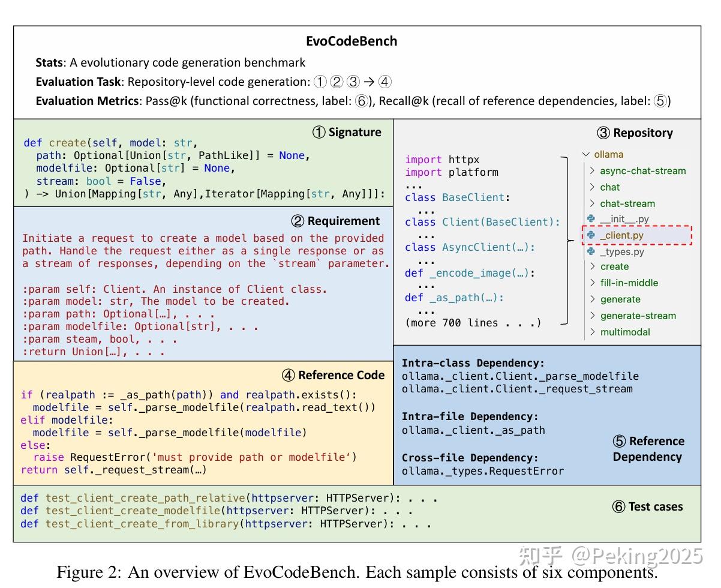Click the ':param steam, bool' line
Screen dimensions: 721x588
pos(100,339)
